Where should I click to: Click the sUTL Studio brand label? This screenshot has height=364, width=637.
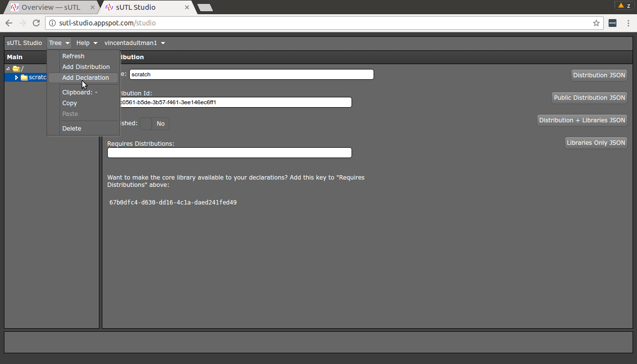(24, 43)
